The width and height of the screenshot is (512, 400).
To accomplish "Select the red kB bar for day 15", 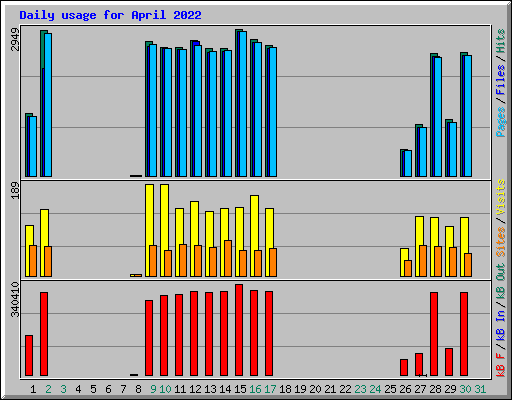I will click(239, 330).
